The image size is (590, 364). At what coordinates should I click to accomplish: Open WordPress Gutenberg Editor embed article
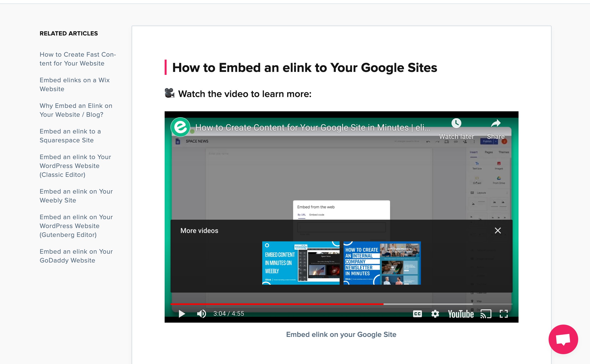(76, 226)
